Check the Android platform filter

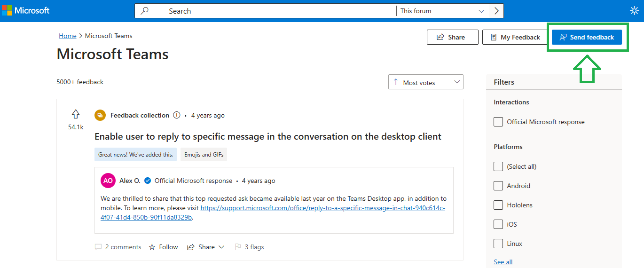pos(498,186)
